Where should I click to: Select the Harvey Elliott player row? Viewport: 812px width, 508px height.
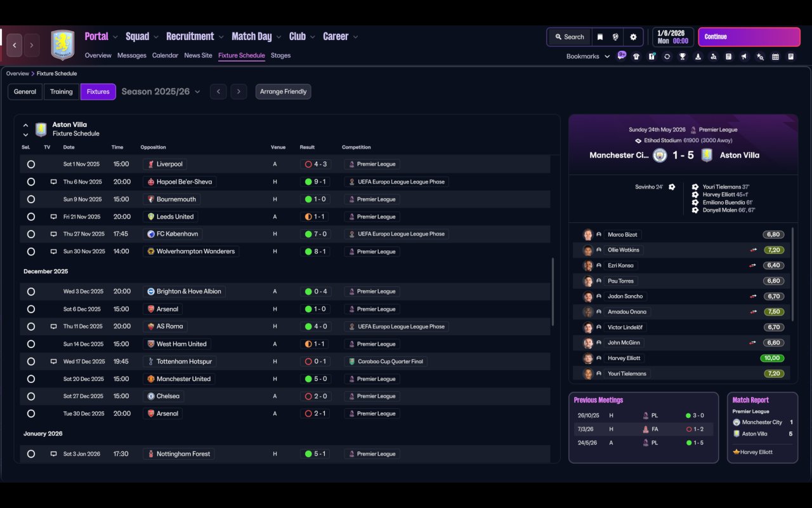681,358
